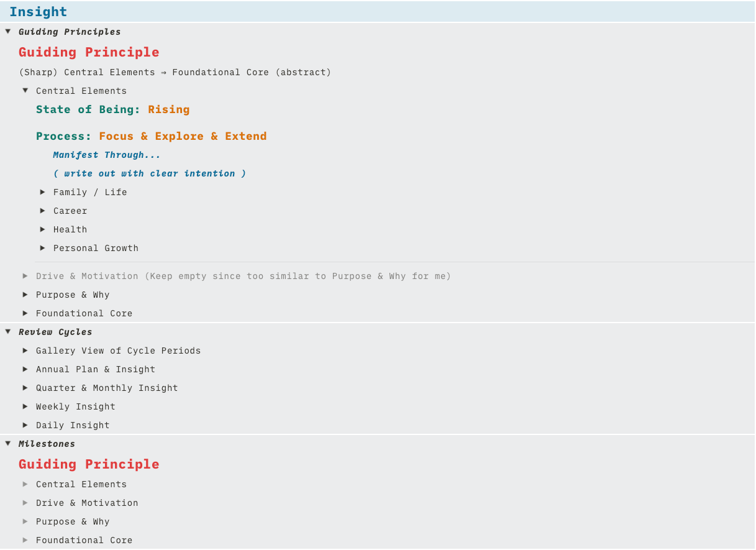Image resolution: width=756 pixels, height=550 pixels.
Task: Expand Drive & Motivation under Milestones
Action: [25, 503]
